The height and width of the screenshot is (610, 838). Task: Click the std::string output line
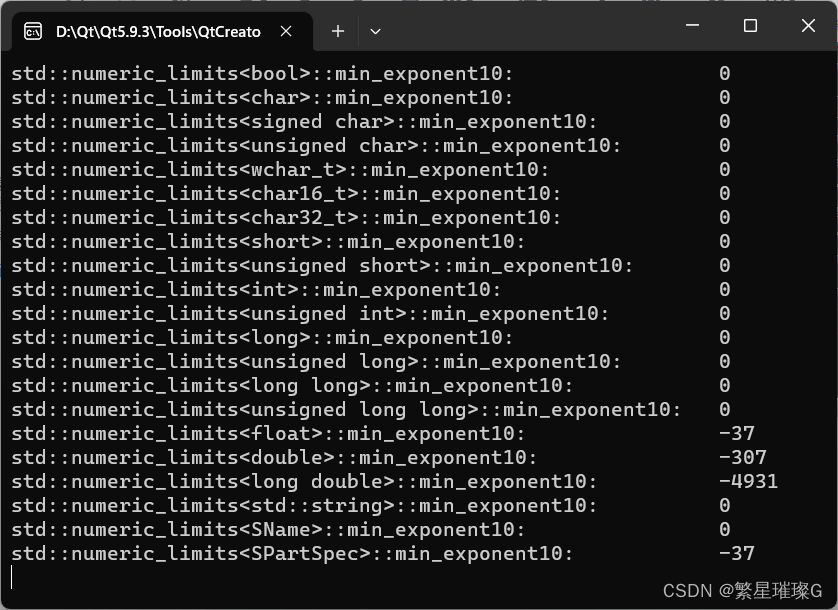[x=300, y=505]
